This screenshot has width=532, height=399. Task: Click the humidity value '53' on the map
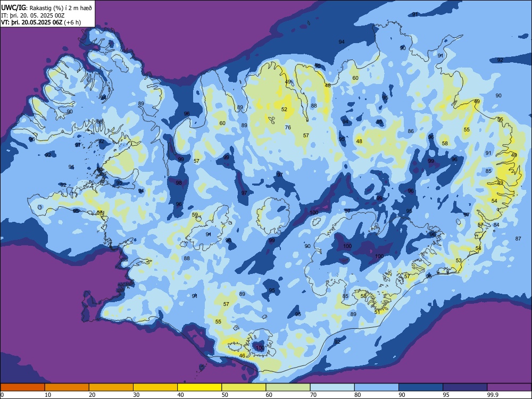pos(459,261)
